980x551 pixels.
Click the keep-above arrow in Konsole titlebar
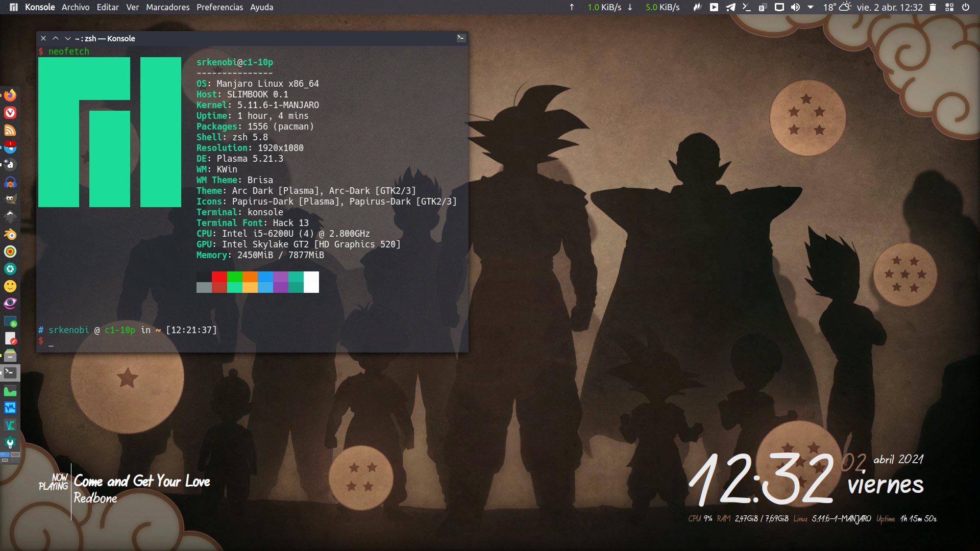[x=56, y=38]
